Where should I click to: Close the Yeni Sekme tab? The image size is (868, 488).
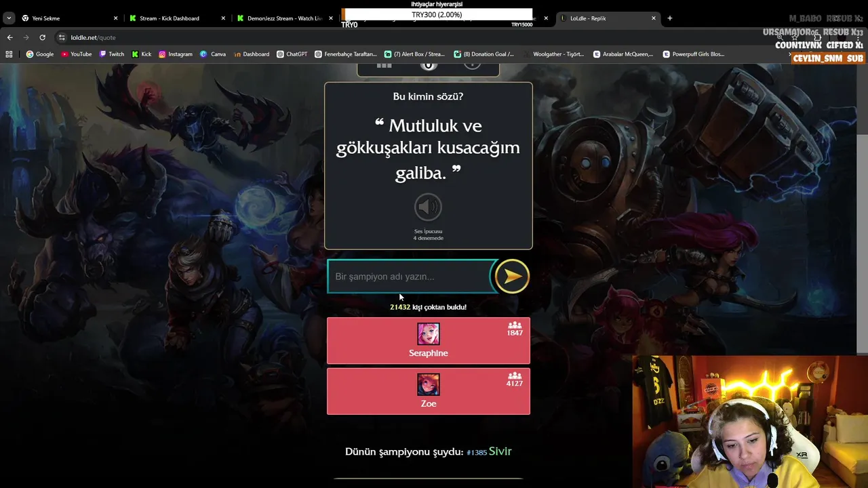[x=115, y=18]
